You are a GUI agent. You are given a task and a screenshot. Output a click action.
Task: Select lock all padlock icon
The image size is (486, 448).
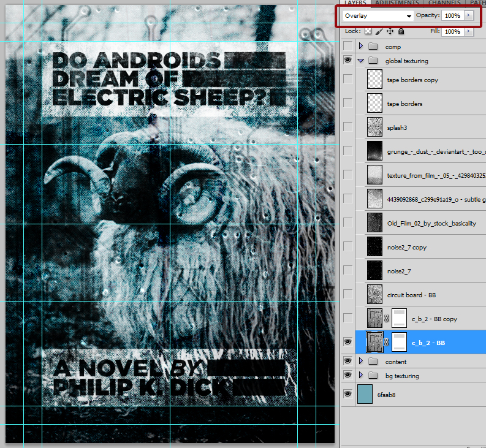tap(401, 31)
